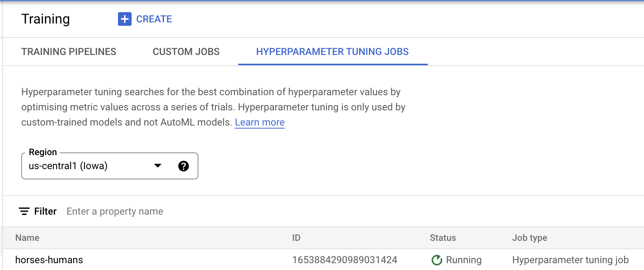Click the filter lines icon
Screen dimensions: 644x270
tap(24, 211)
